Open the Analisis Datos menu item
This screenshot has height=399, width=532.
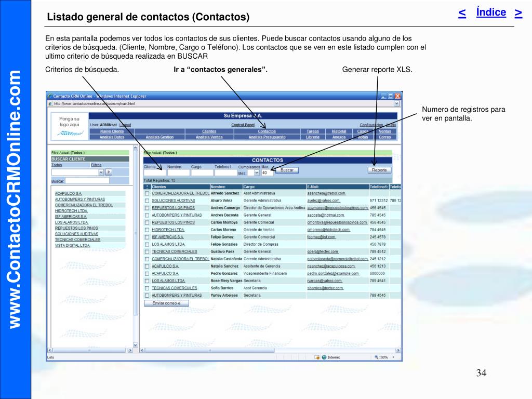(112, 137)
